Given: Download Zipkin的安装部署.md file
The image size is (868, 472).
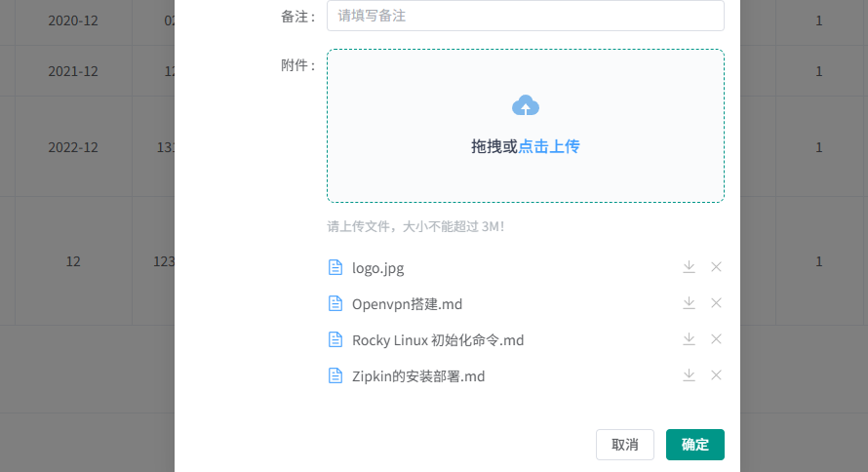Looking at the screenshot, I should (689, 375).
